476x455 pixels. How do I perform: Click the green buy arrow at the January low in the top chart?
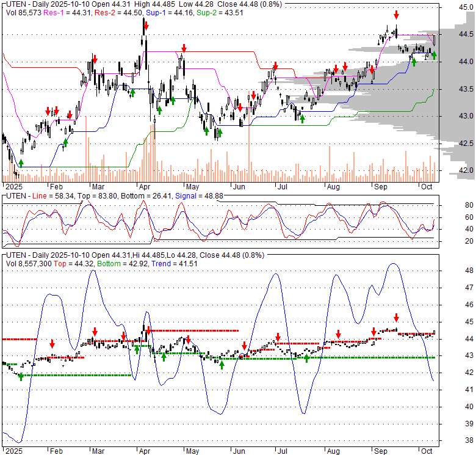click(21, 163)
